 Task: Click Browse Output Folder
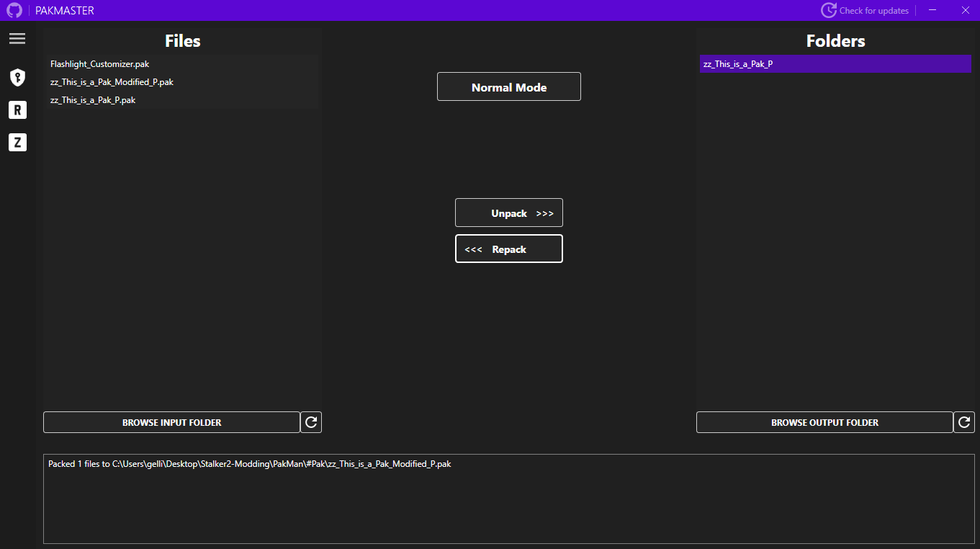824,422
